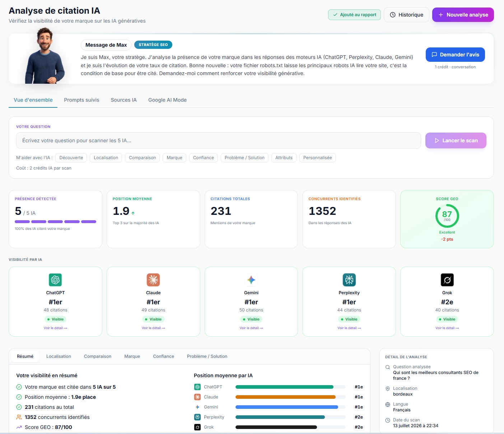Click the ChatGPT logo icon card
Image resolution: width=504 pixels, height=434 pixels.
click(55, 280)
